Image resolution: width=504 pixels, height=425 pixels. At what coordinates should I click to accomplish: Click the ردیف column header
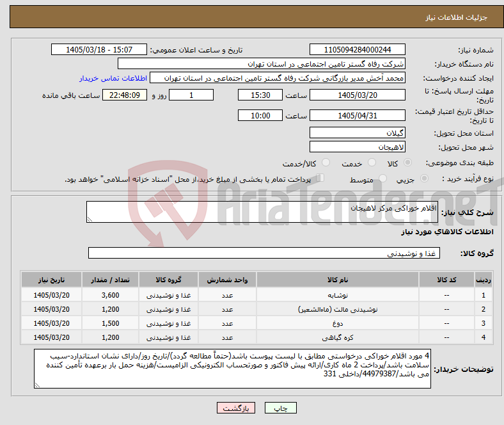click(x=483, y=280)
